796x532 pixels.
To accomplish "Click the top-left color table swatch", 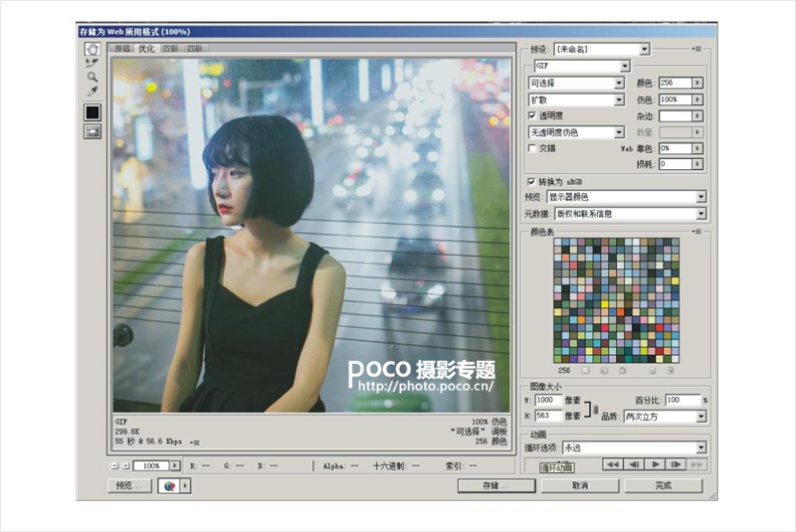I will tap(557, 243).
